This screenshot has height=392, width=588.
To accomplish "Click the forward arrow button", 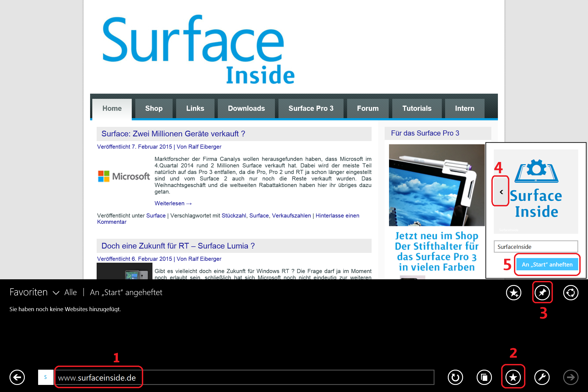I will click(571, 377).
